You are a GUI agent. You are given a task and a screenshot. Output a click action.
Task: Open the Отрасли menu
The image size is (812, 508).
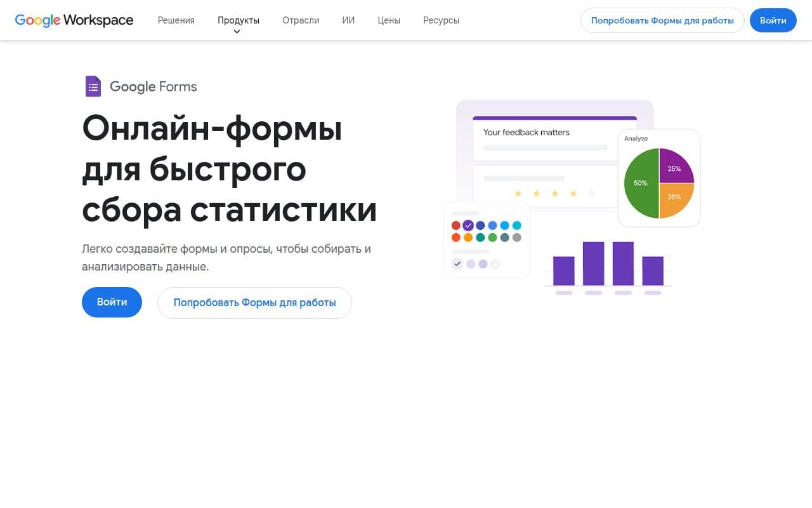[301, 20]
